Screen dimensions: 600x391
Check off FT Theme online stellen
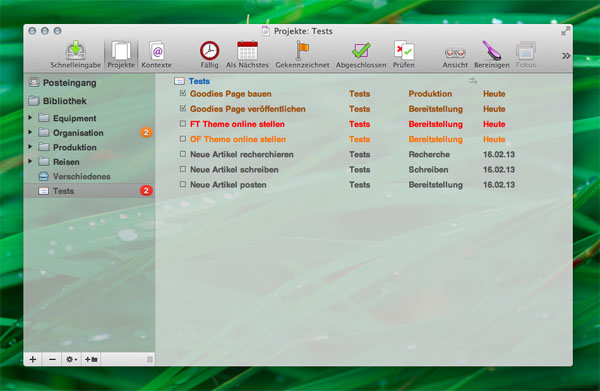(x=183, y=124)
